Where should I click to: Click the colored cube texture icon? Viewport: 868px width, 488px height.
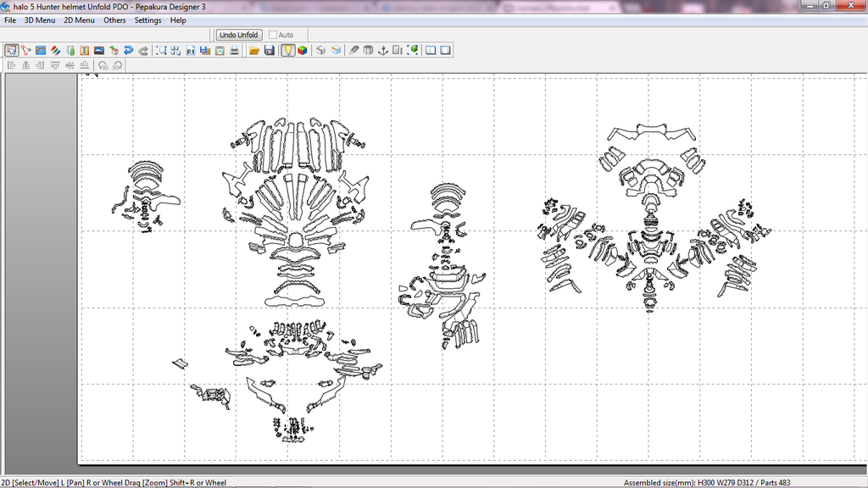click(x=303, y=51)
